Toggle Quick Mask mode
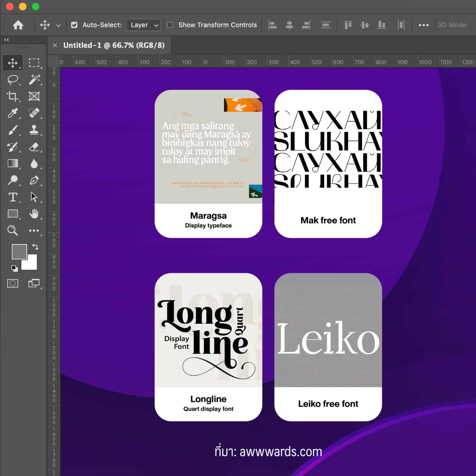The width and height of the screenshot is (476, 476). pyautogui.click(x=12, y=283)
